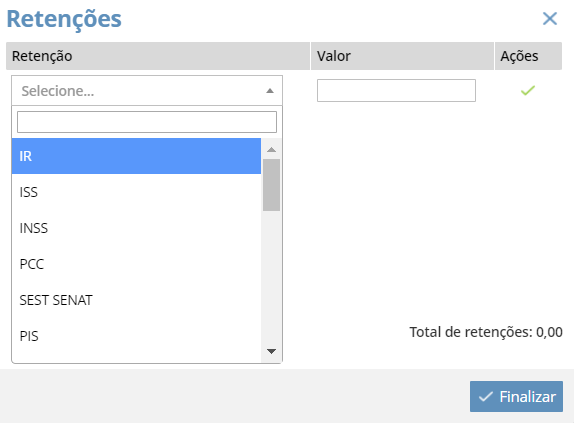The width and height of the screenshot is (574, 423).
Task: Click the Retenção column header
Action: pyautogui.click(x=158, y=56)
